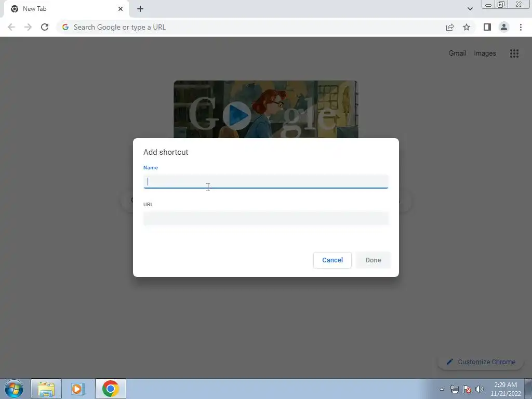Click the Done button
This screenshot has width=532, height=399.
tap(373, 260)
